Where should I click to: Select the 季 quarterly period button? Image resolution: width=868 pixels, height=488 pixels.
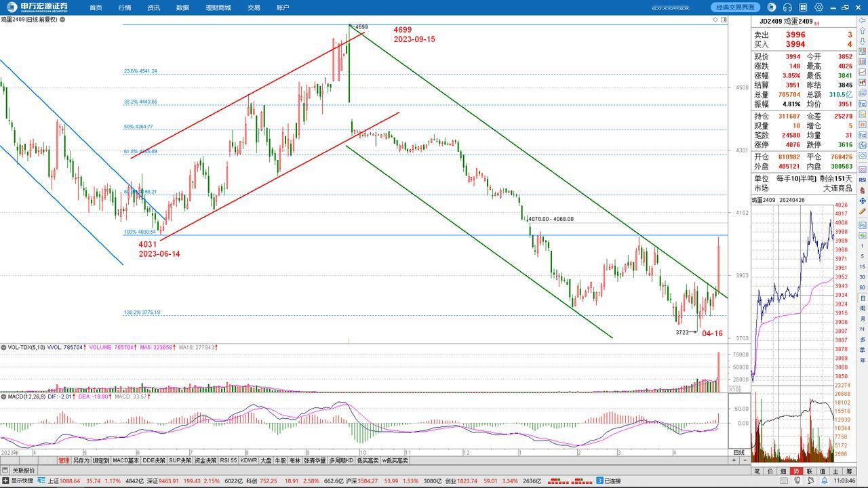862,349
